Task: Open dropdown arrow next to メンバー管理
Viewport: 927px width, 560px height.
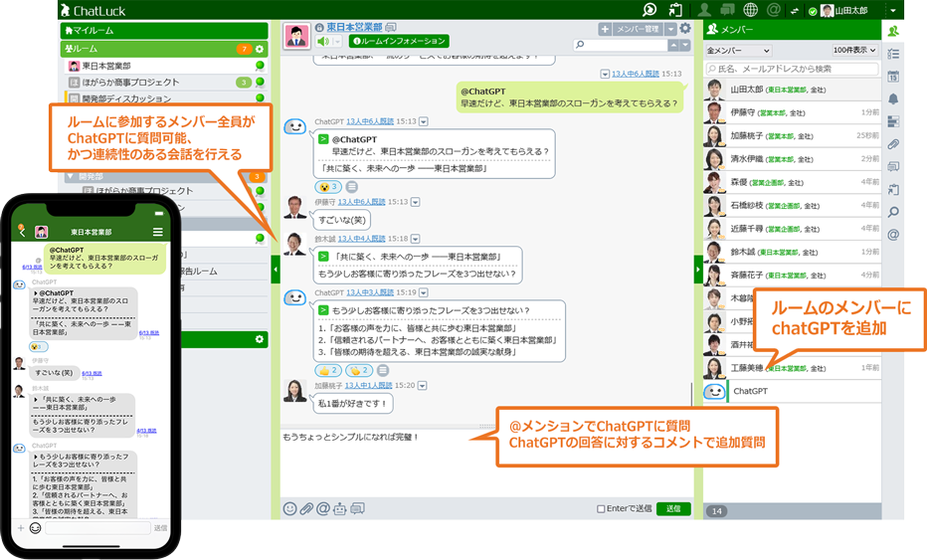Action: click(x=670, y=29)
